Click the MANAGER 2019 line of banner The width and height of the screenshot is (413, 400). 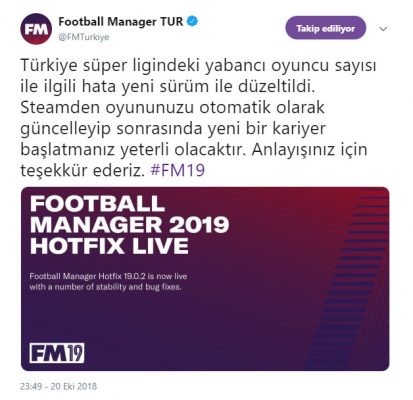(130, 225)
